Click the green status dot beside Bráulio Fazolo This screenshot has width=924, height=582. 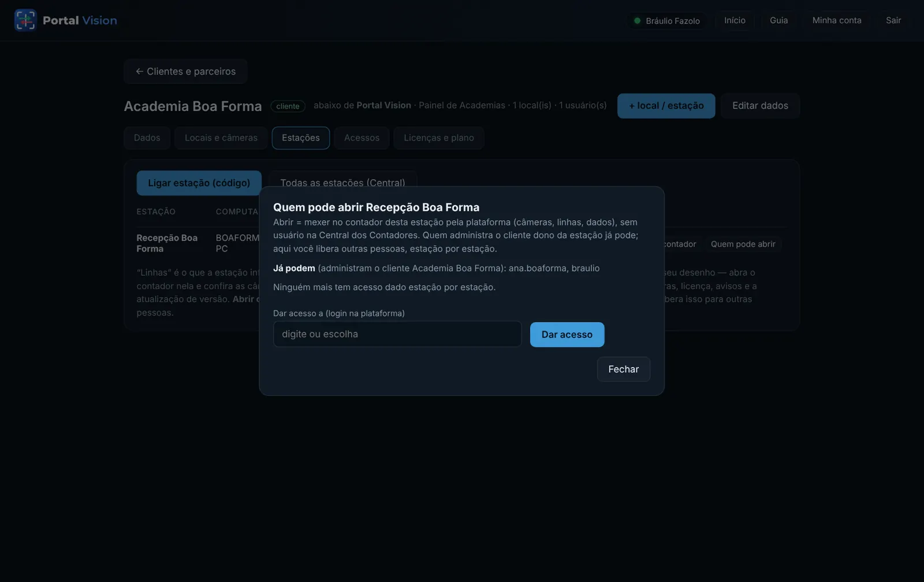click(637, 21)
